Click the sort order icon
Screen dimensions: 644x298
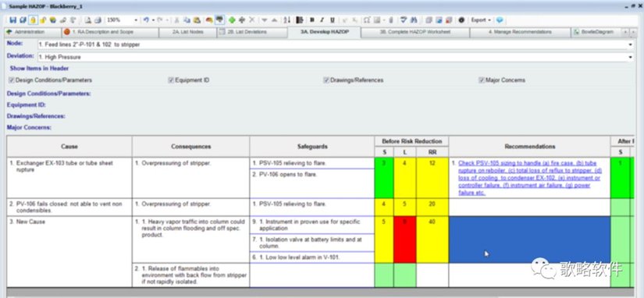point(287,20)
